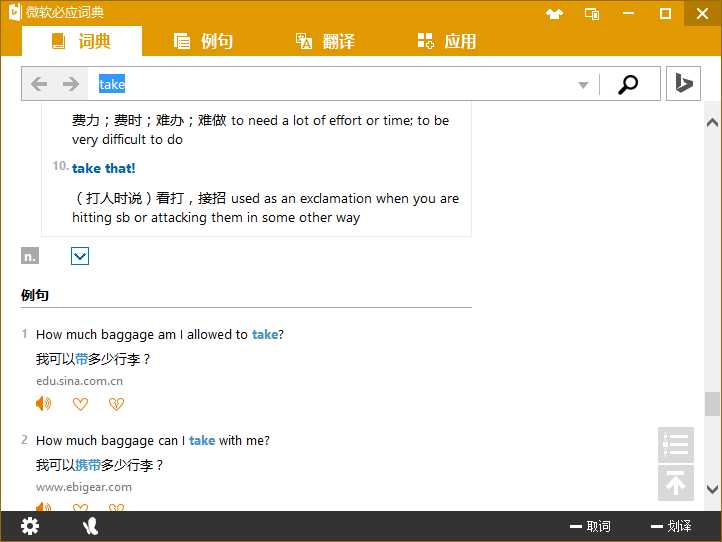722x542 pixels.
Task: Click Chinese translation '我可以带多少行李？'
Action: (93, 359)
